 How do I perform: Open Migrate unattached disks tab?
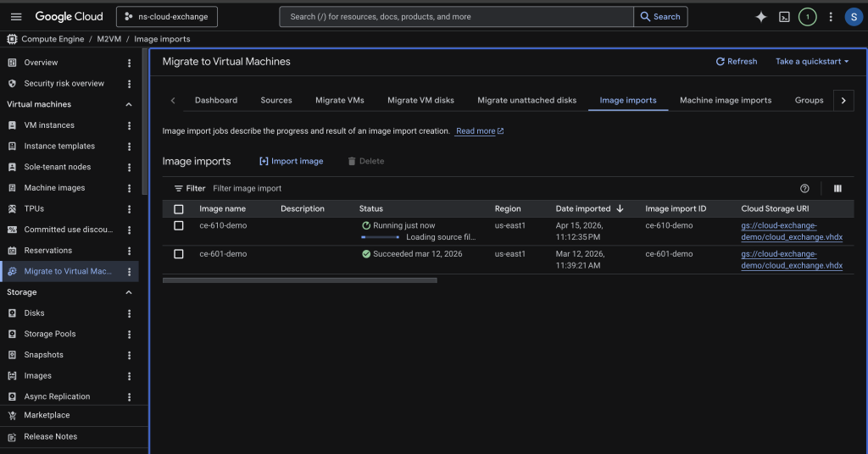[x=526, y=100]
